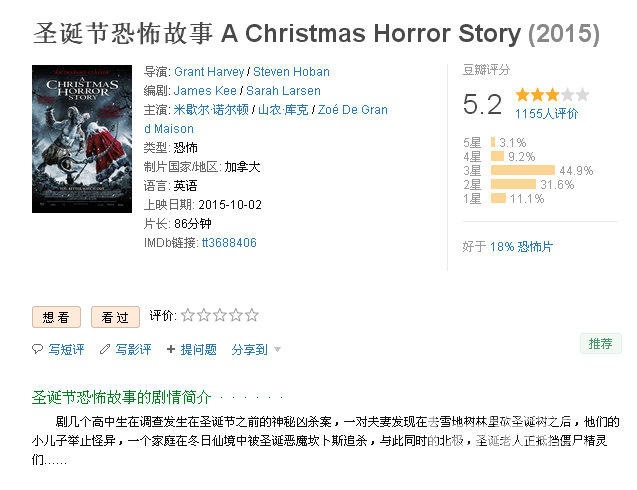Viewport: 637px width, 490px height.
Task: Click the pencil 写影评 icon
Action: click(105, 349)
